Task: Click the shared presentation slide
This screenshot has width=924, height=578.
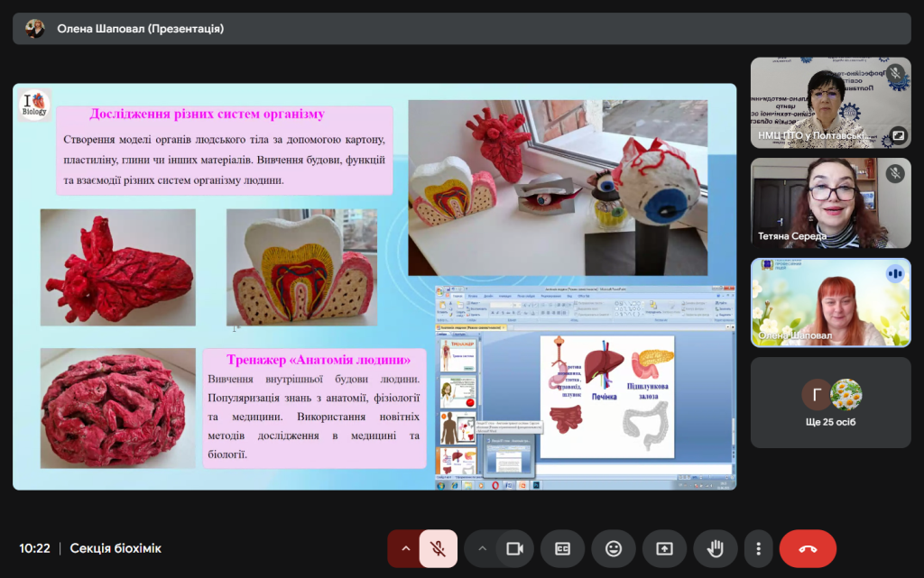Action: (374, 287)
